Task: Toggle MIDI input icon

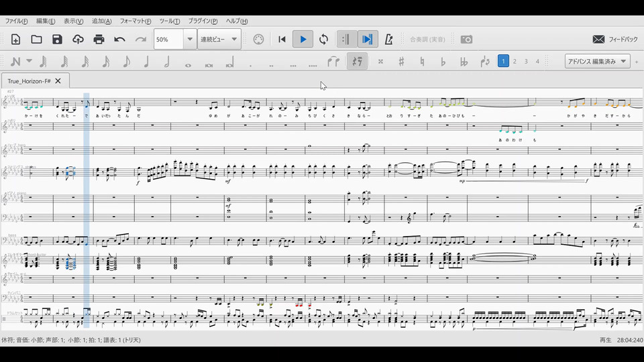Action: (x=258, y=40)
